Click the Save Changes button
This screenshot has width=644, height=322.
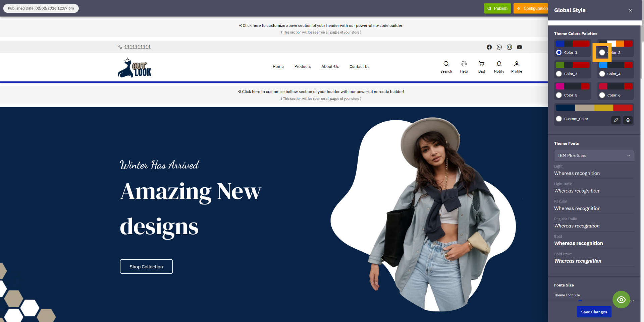pos(594,312)
